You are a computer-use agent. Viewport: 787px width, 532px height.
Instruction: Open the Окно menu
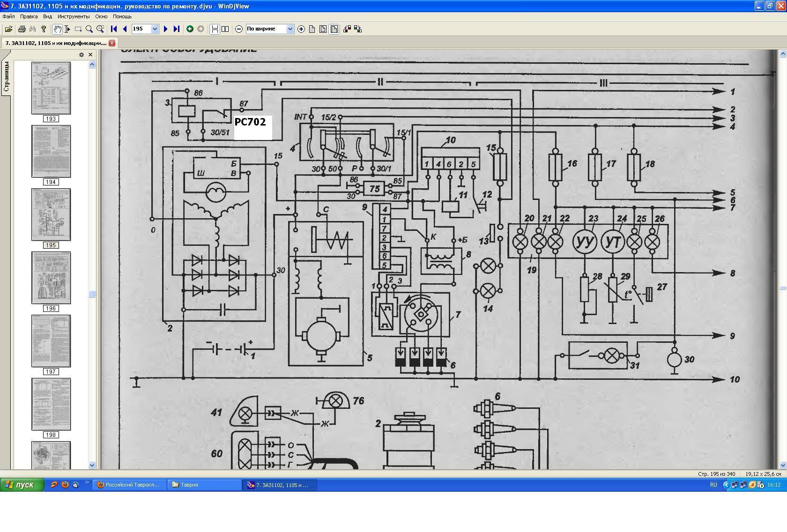[x=101, y=16]
